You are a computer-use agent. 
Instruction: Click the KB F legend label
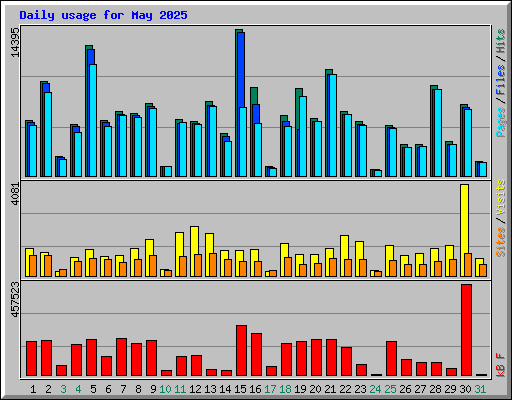click(501, 365)
